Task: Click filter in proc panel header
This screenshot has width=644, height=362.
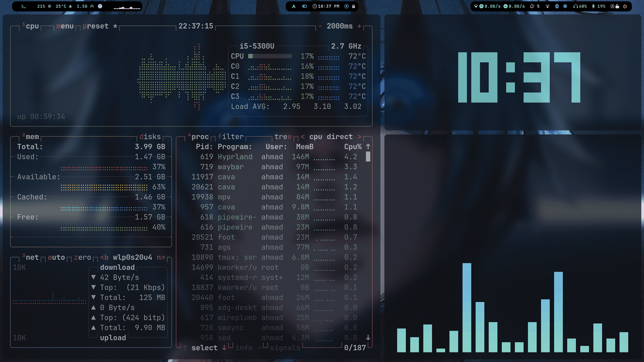Action: pyautogui.click(x=230, y=137)
